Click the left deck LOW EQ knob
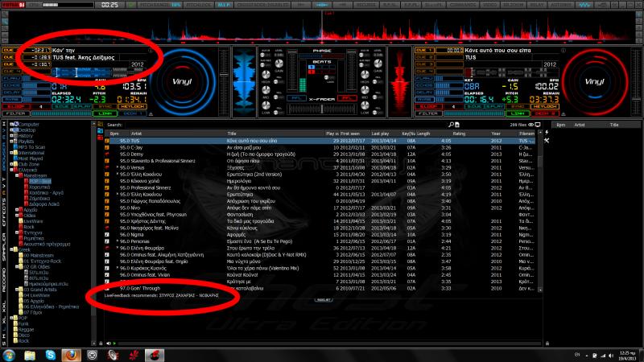Viewport: 644px width, 362px height. click(x=266, y=105)
